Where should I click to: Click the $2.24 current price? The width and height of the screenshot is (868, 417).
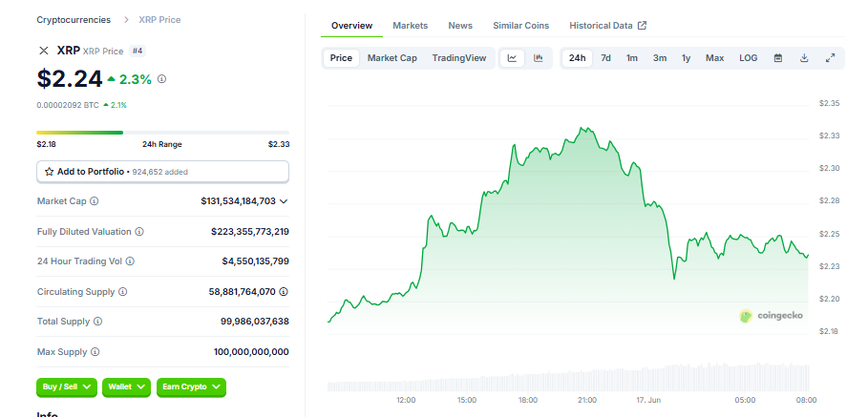point(70,79)
